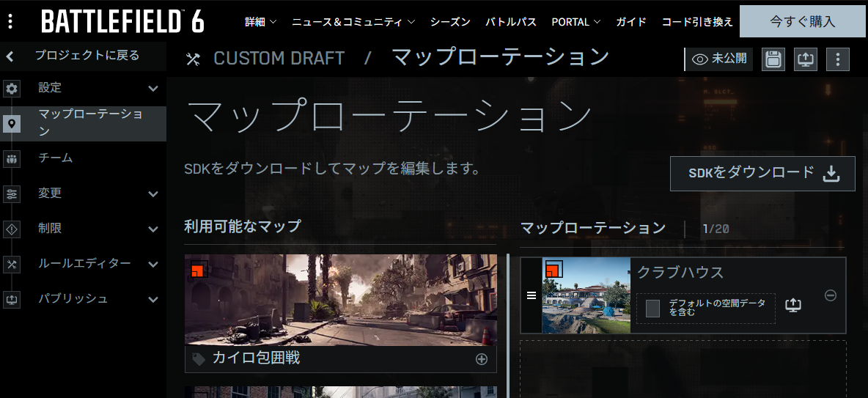
Task: Click the red square badge on カイロ包囲戦 image
Action: pos(198,270)
